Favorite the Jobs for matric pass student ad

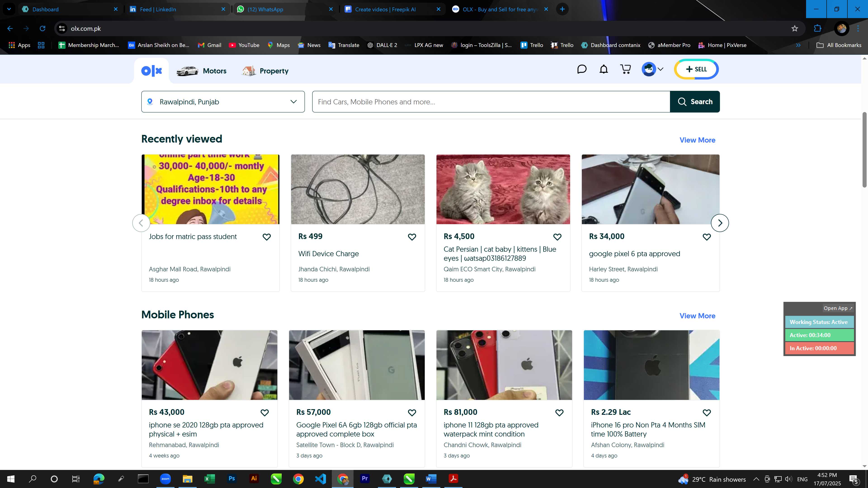tap(267, 237)
